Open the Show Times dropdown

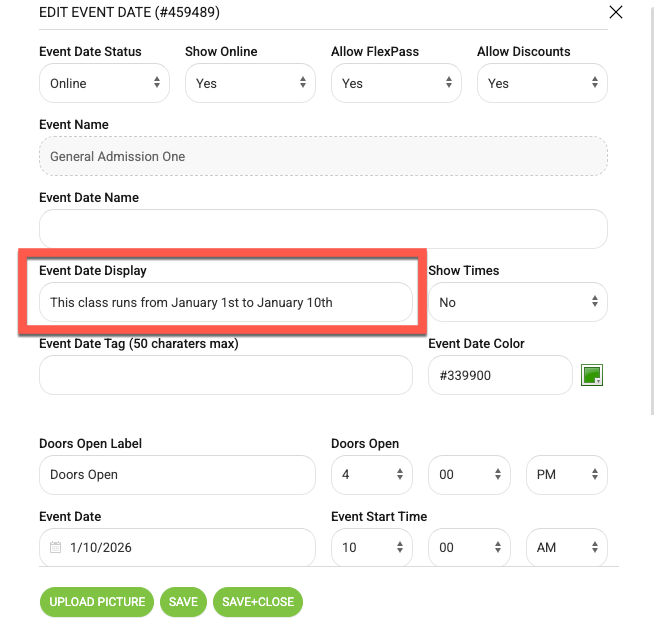(518, 302)
